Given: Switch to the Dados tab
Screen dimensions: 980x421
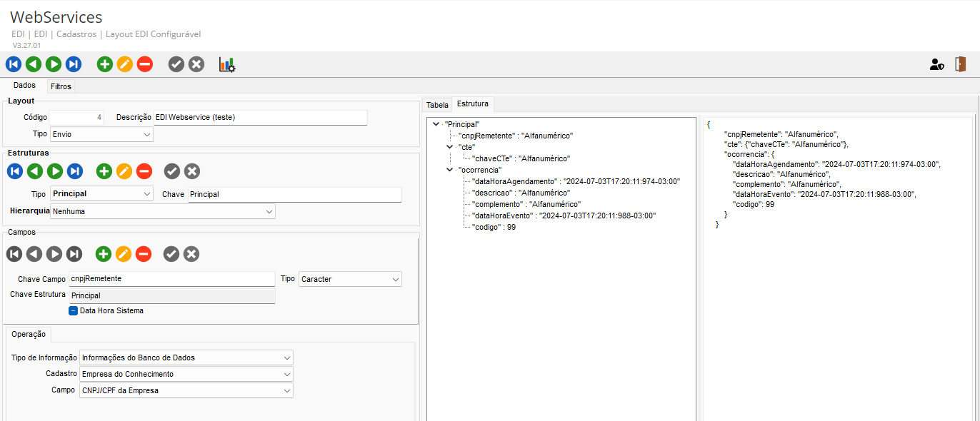Looking at the screenshot, I should tap(25, 85).
